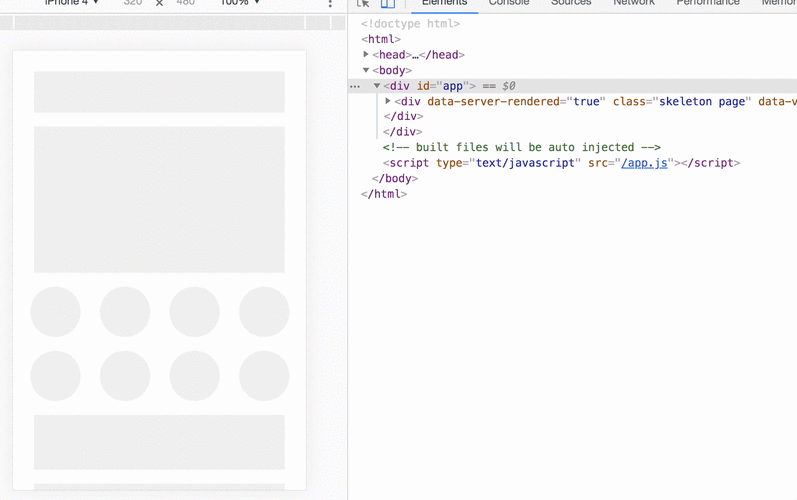Click the ellipsis beside the div#app line
The width and height of the screenshot is (797, 500).
(355, 87)
